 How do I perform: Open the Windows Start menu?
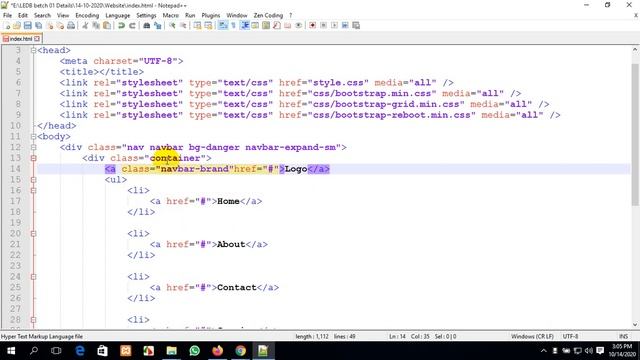(x=11, y=351)
